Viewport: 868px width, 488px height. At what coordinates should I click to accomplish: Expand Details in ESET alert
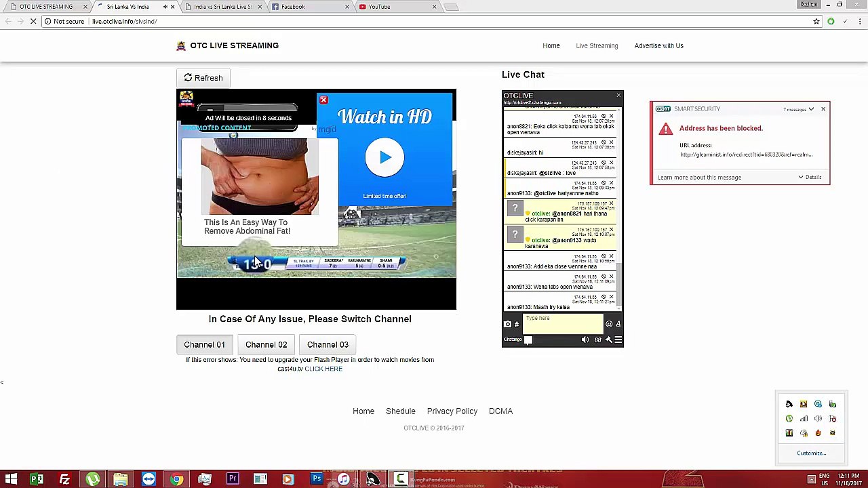point(810,178)
